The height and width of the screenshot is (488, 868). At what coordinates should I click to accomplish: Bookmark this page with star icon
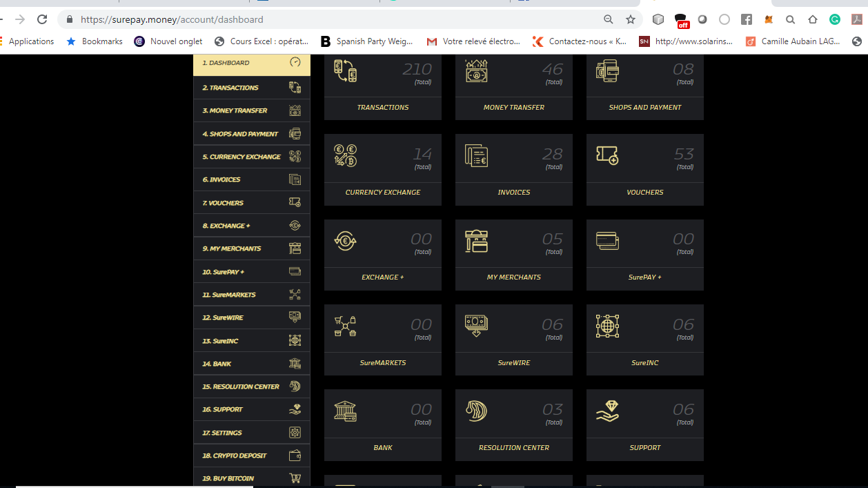[x=630, y=19]
